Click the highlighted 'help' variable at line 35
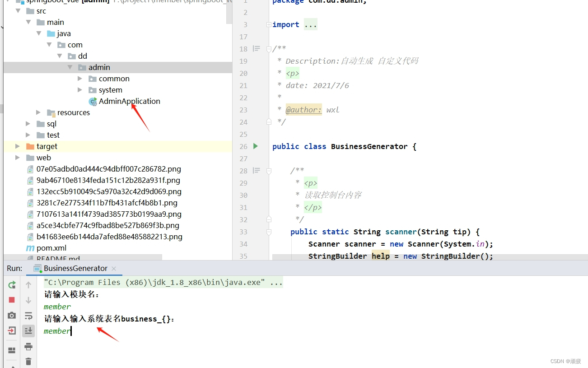This screenshot has width=588, height=368. (x=381, y=256)
